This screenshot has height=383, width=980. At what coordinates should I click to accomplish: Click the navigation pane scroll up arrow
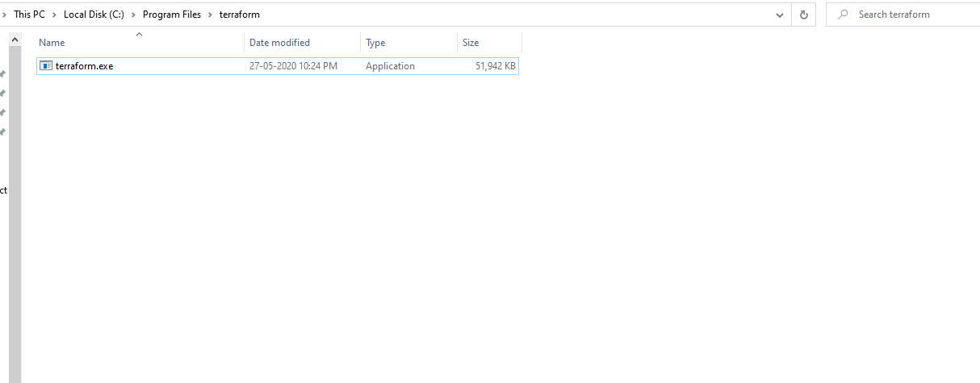coord(15,40)
